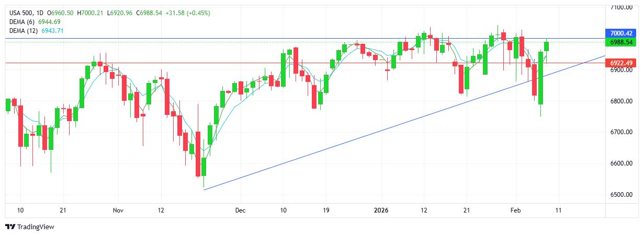
Task: Click the Dec label on time axis
Action: 240,210
